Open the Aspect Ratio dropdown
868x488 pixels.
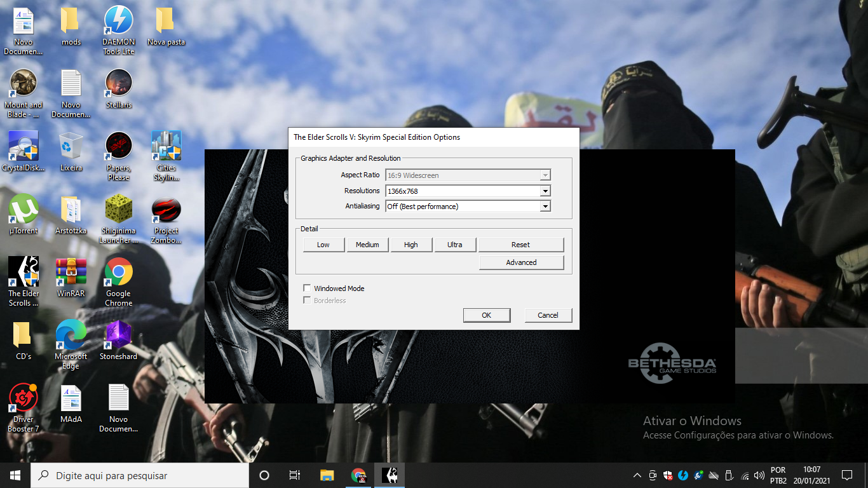(468, 175)
